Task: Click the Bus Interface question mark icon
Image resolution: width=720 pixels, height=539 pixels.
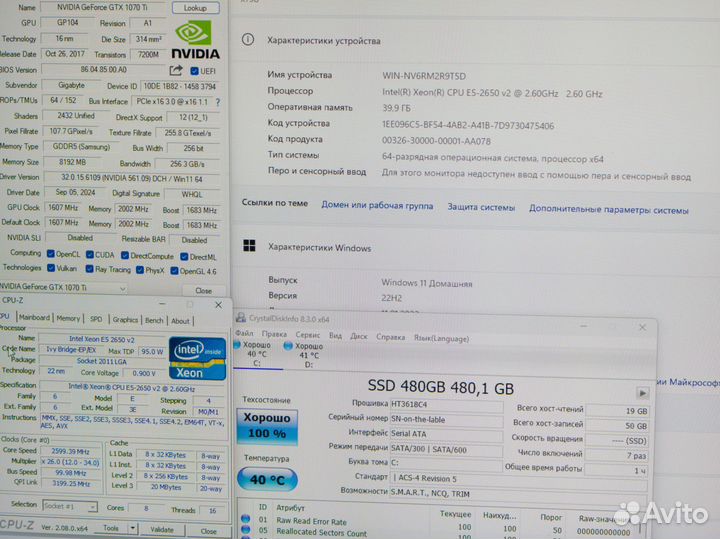Action: click(x=218, y=102)
